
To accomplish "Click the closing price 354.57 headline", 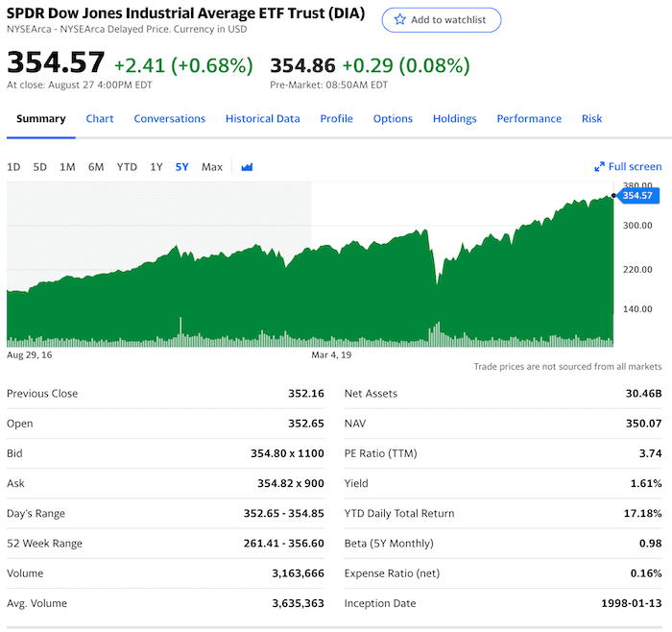I will click(x=56, y=62).
